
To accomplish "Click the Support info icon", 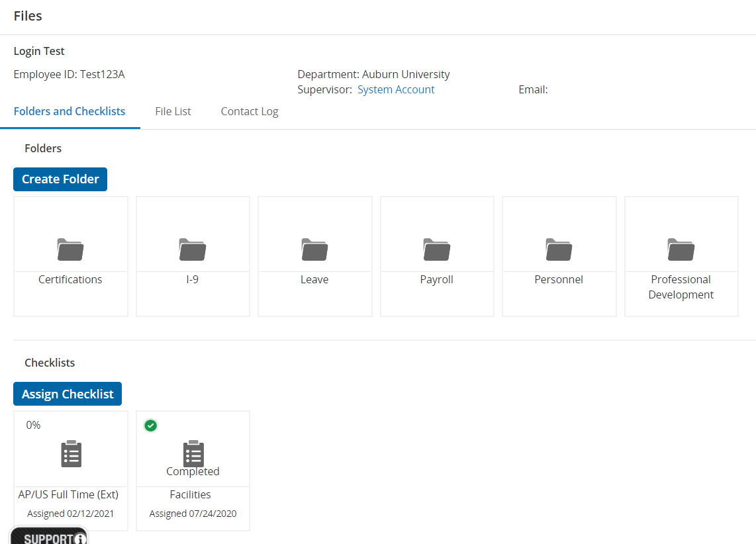I will (x=80, y=539).
